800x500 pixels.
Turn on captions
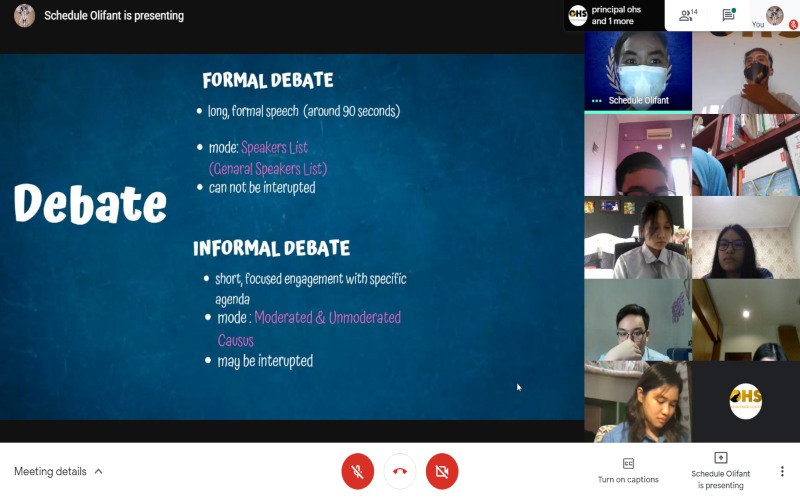(628, 471)
